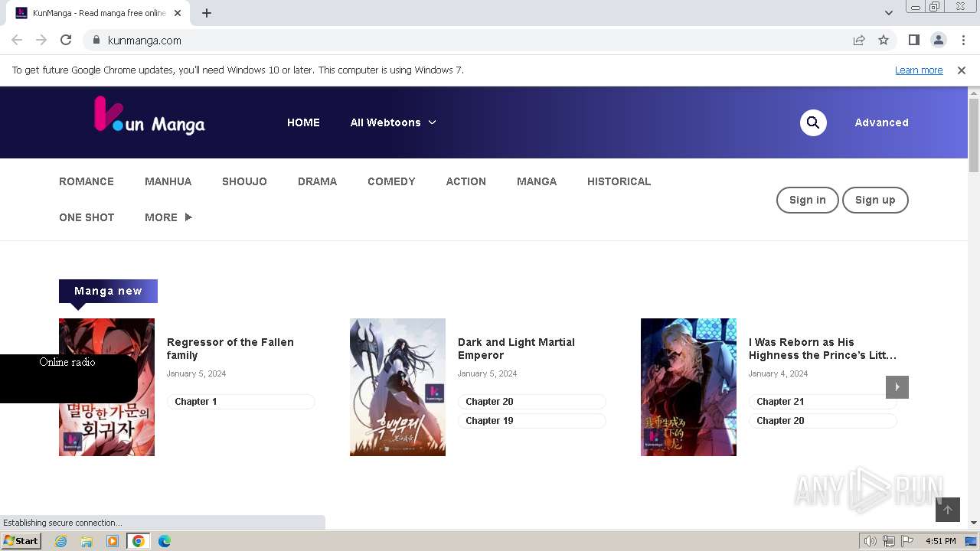
Task: Open Chapter 1 of Regressor of the Fallen
Action: click(x=240, y=401)
